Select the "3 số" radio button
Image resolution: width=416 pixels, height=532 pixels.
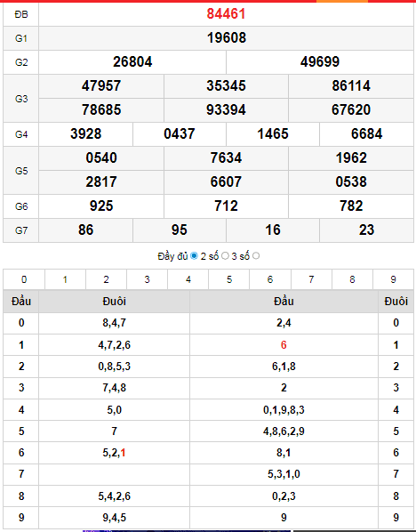tap(256, 256)
